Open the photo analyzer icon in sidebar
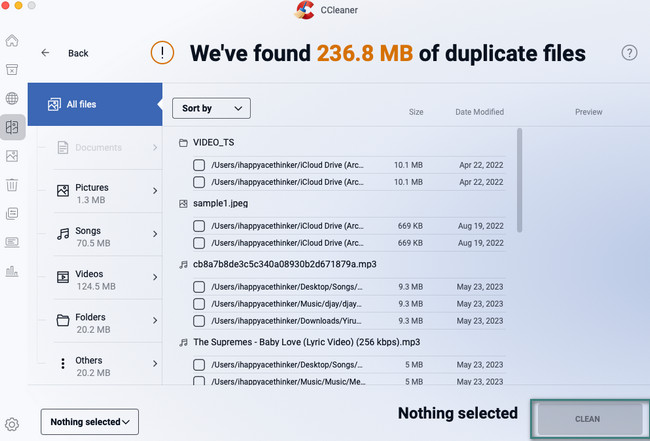 pos(12,156)
